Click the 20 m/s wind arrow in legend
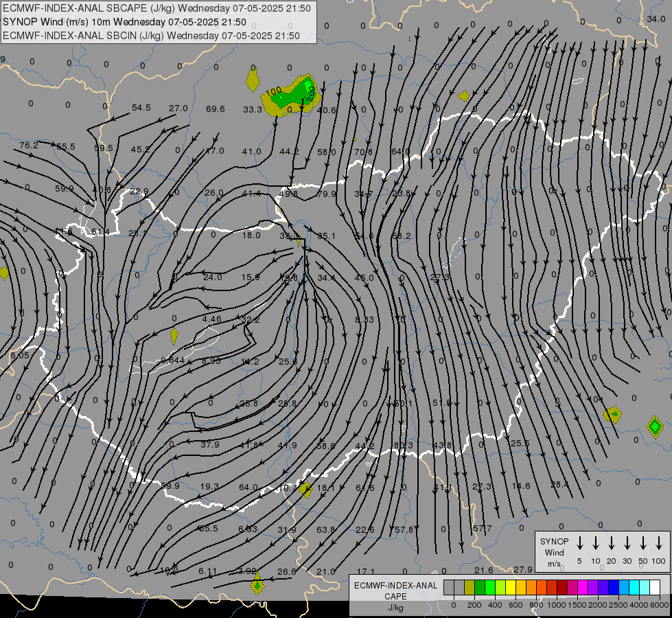The width and height of the screenshot is (672, 618). pos(611,543)
